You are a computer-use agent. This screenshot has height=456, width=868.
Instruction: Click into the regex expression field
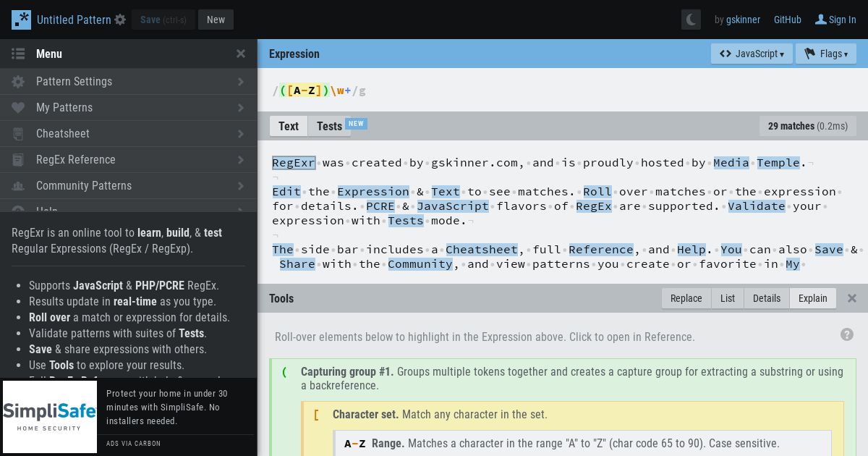click(x=563, y=90)
